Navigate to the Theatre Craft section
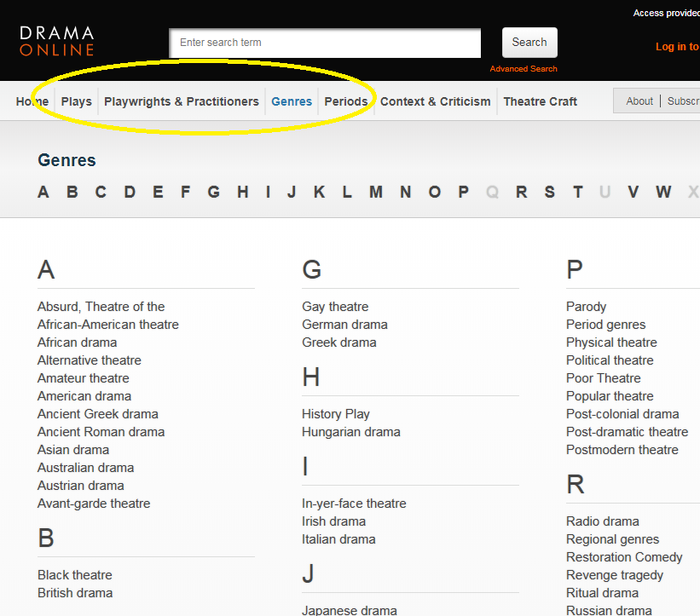Screen dimensions: 700x616 540,101
